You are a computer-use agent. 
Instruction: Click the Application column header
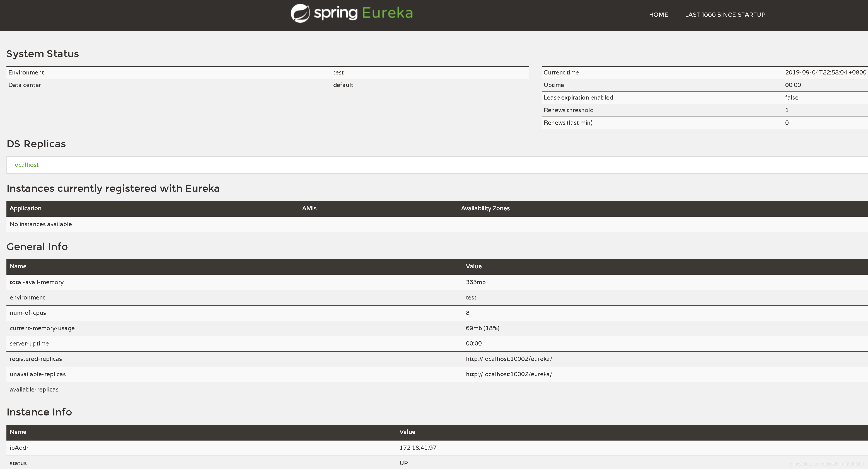(26, 208)
